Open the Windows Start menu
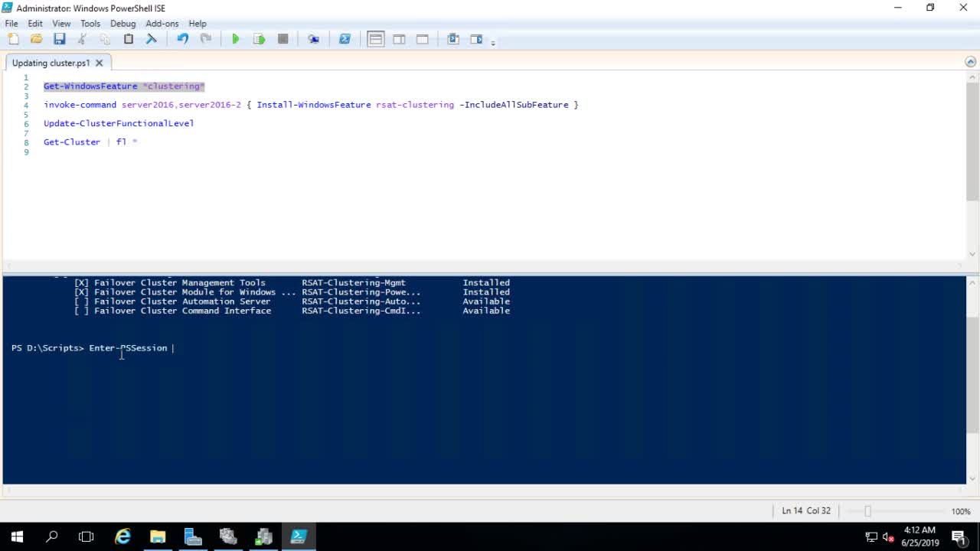 [x=17, y=536]
